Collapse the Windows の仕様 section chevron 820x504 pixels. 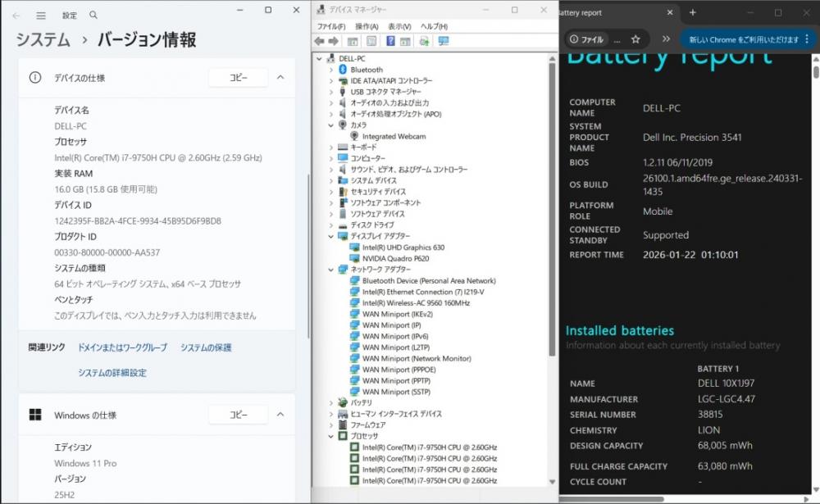point(280,415)
